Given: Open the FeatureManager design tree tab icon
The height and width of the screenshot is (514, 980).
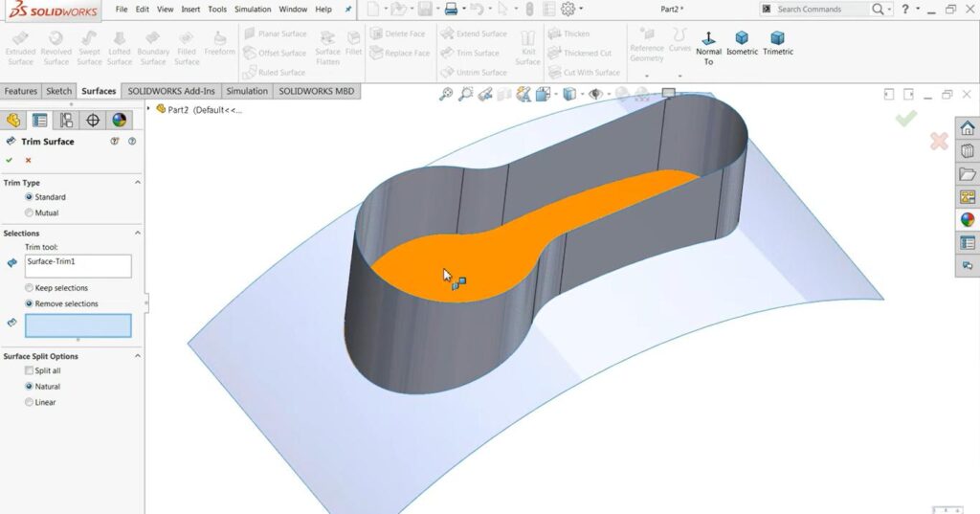Looking at the screenshot, I should [13, 120].
